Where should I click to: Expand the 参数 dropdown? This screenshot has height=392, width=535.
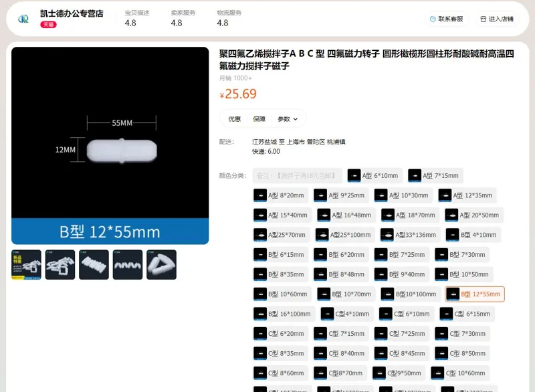pyautogui.click(x=288, y=118)
